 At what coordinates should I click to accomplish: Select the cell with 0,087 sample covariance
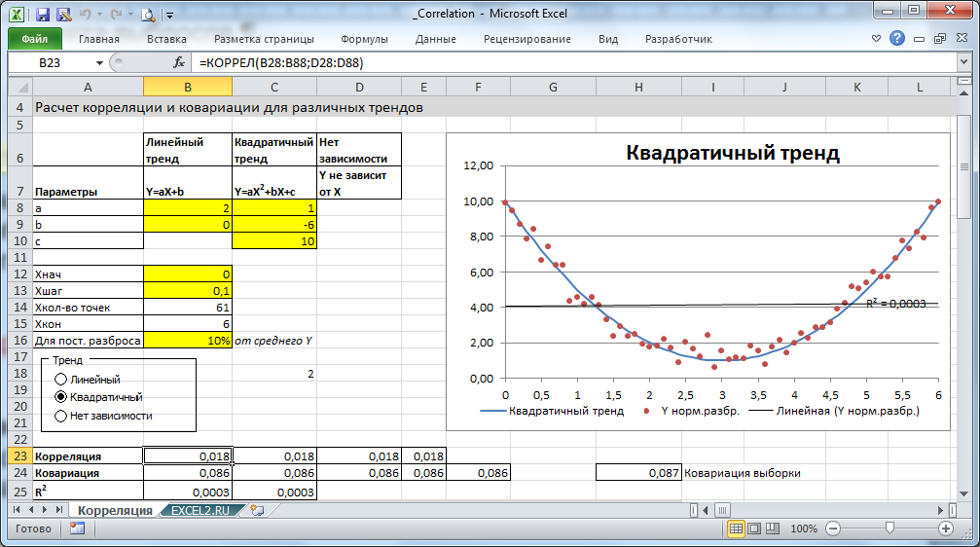638,473
